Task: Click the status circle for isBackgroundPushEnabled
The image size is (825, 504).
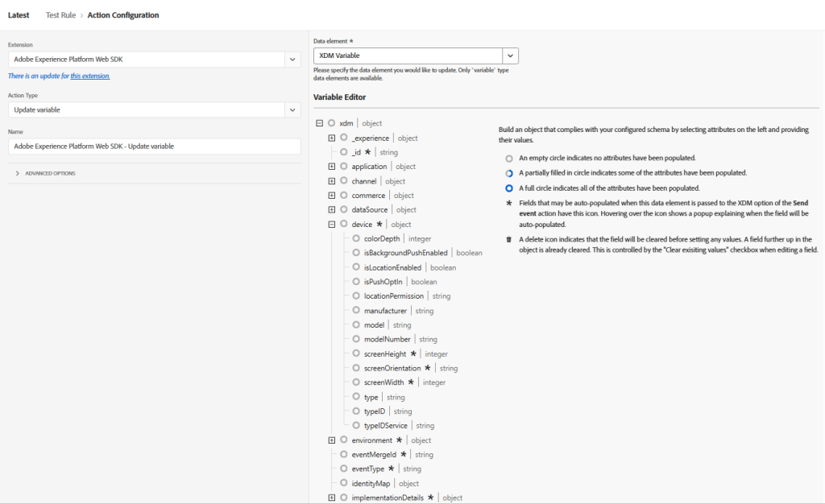Action: point(356,253)
